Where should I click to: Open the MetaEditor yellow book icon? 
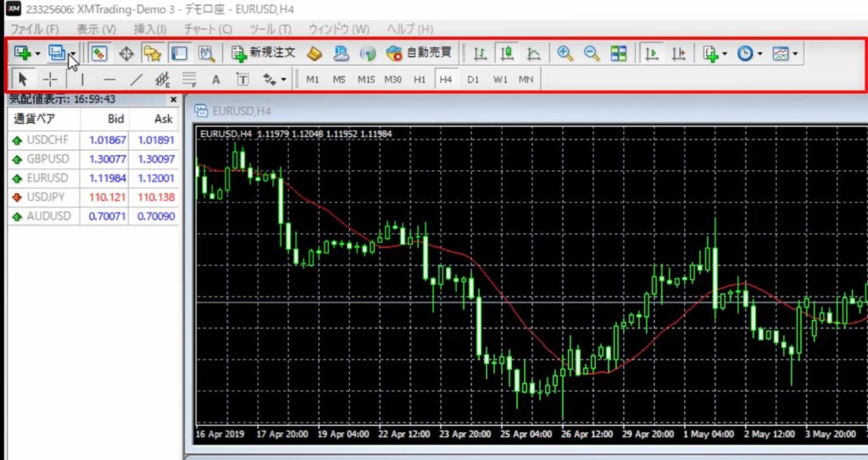314,53
